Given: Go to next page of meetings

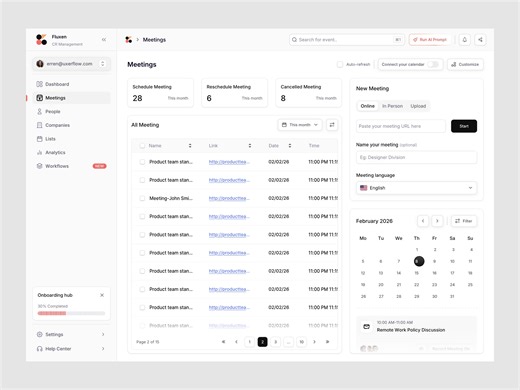Looking at the screenshot, I should [x=314, y=342].
